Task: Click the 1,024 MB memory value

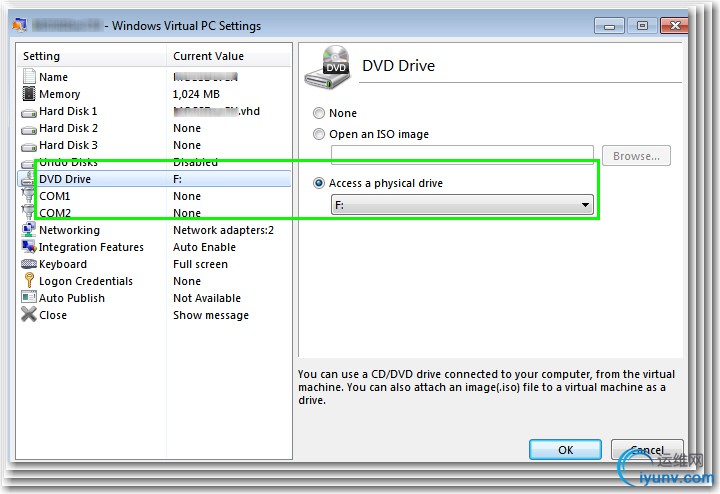Action: [x=196, y=94]
